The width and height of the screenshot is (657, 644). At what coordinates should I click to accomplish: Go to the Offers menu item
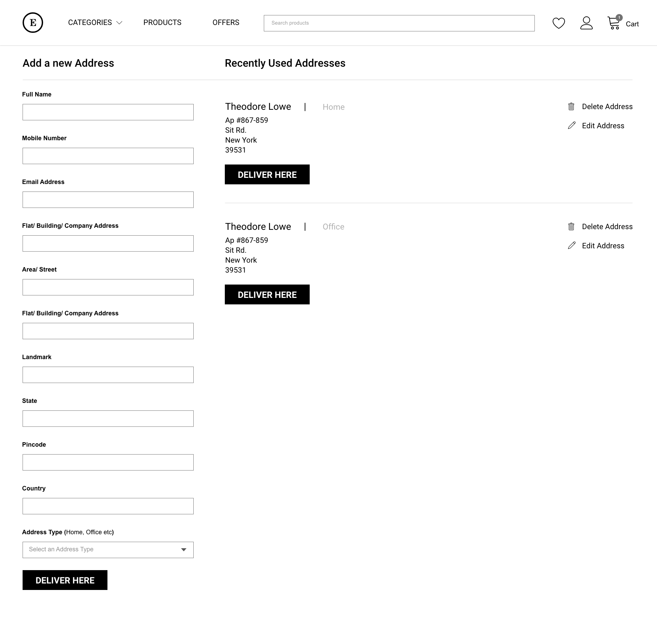click(226, 23)
